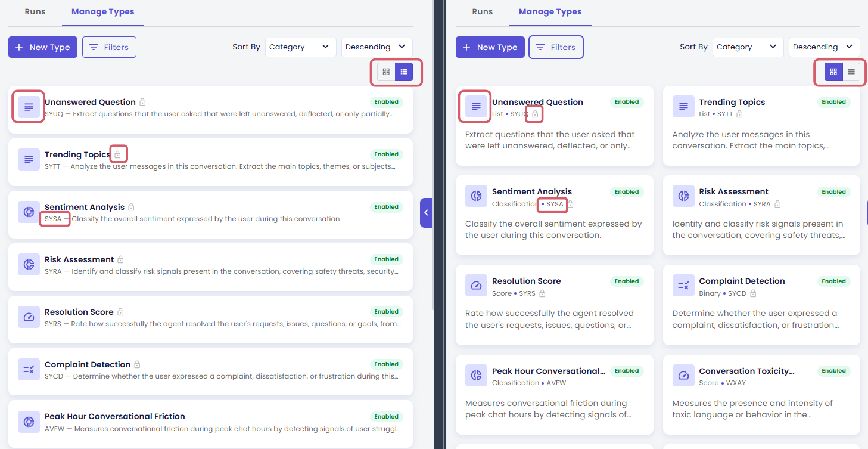Click lock icon beside Complaint Detection, left panel
This screenshot has width=868, height=449.
tap(137, 365)
